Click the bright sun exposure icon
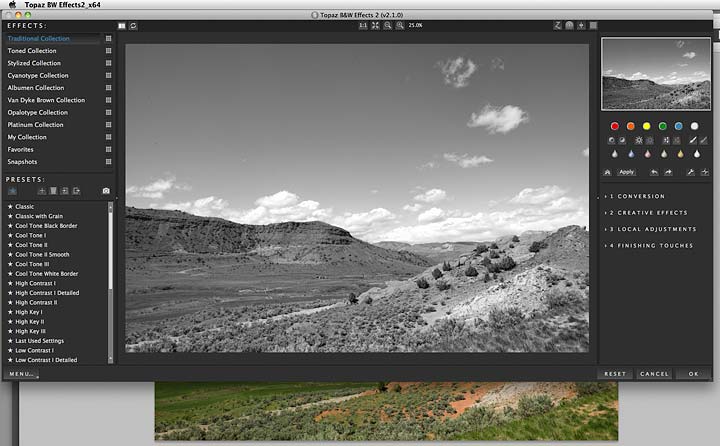This screenshot has height=446, width=720. click(x=639, y=140)
